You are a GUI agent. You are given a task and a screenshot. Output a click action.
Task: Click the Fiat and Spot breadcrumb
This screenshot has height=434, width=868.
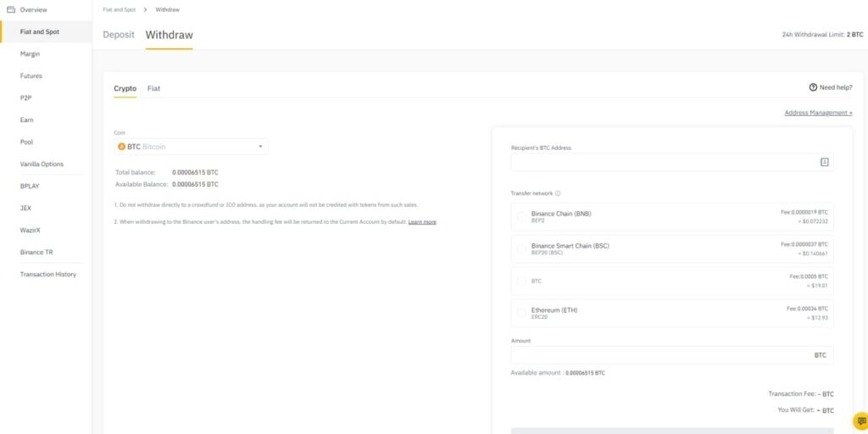click(x=119, y=10)
